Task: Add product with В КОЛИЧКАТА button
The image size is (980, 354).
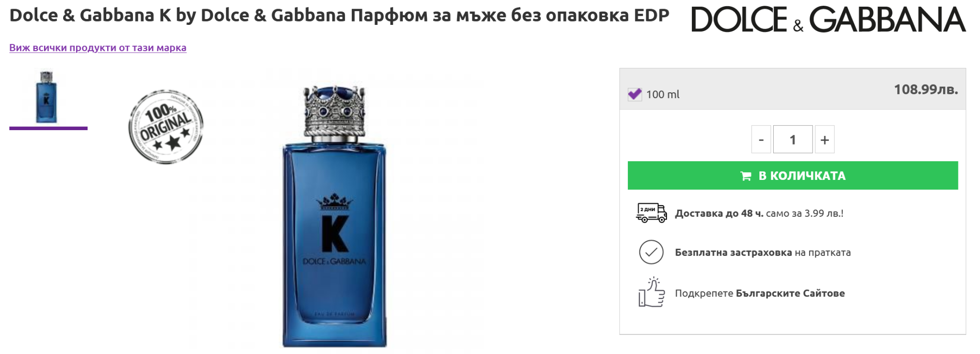Action: click(x=793, y=176)
